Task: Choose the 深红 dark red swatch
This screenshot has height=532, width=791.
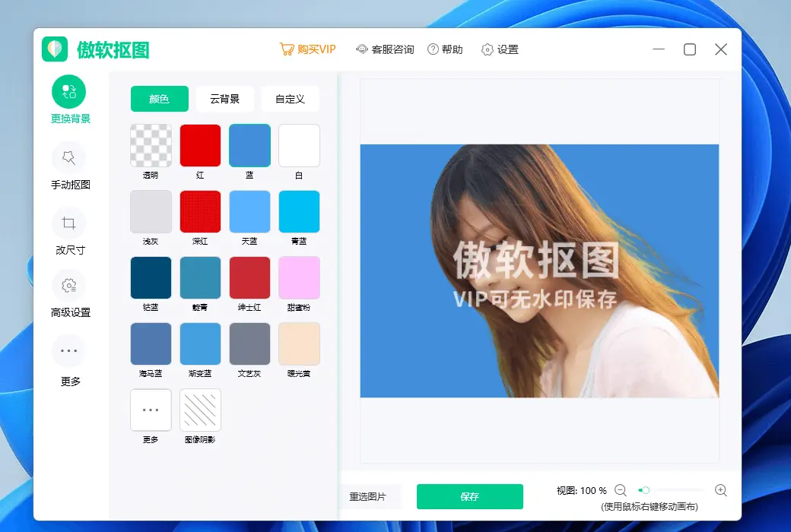Action: tap(200, 211)
